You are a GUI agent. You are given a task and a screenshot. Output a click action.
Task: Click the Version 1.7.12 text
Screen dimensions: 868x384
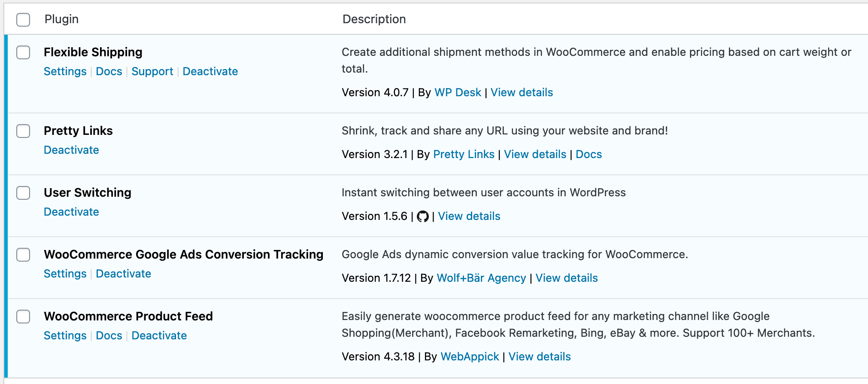376,278
